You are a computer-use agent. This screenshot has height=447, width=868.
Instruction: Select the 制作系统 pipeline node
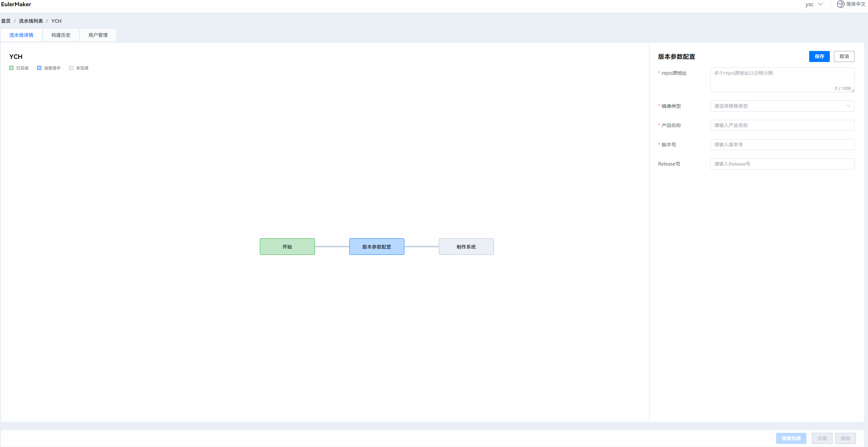point(466,247)
